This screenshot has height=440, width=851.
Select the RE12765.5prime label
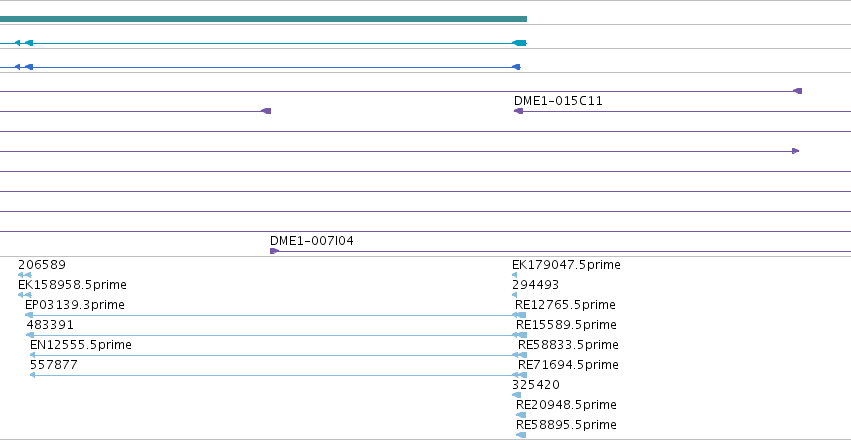click(565, 305)
